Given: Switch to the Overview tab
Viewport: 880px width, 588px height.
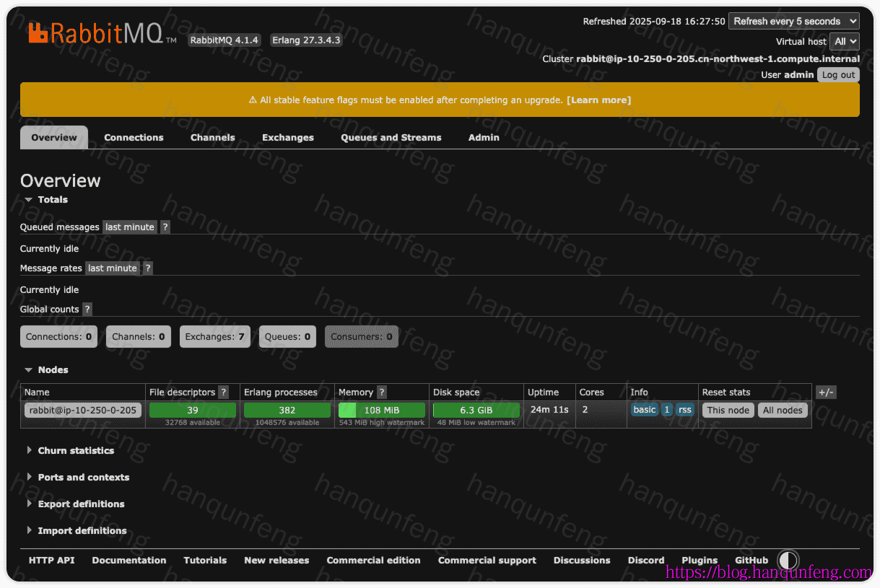Looking at the screenshot, I should (x=54, y=137).
